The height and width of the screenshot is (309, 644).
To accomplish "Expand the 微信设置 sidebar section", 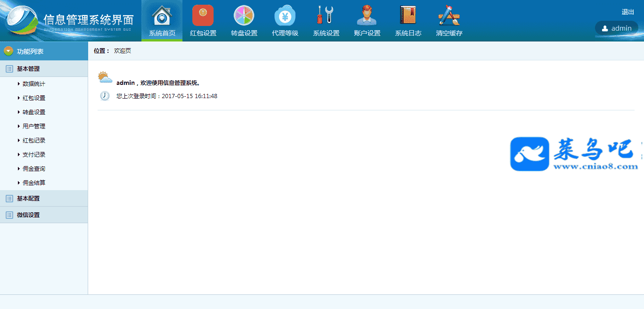I will (28, 215).
